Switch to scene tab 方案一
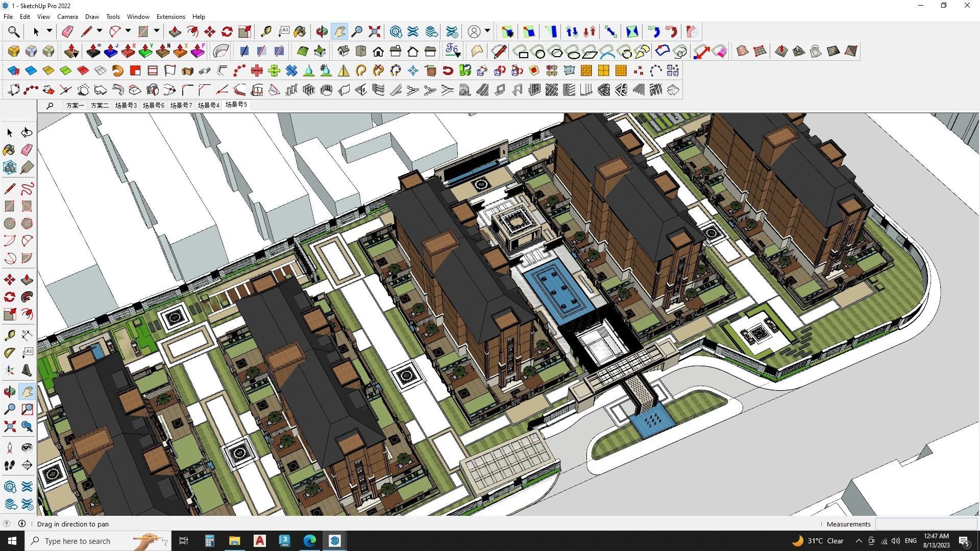The width and height of the screenshot is (980, 551). [x=75, y=106]
